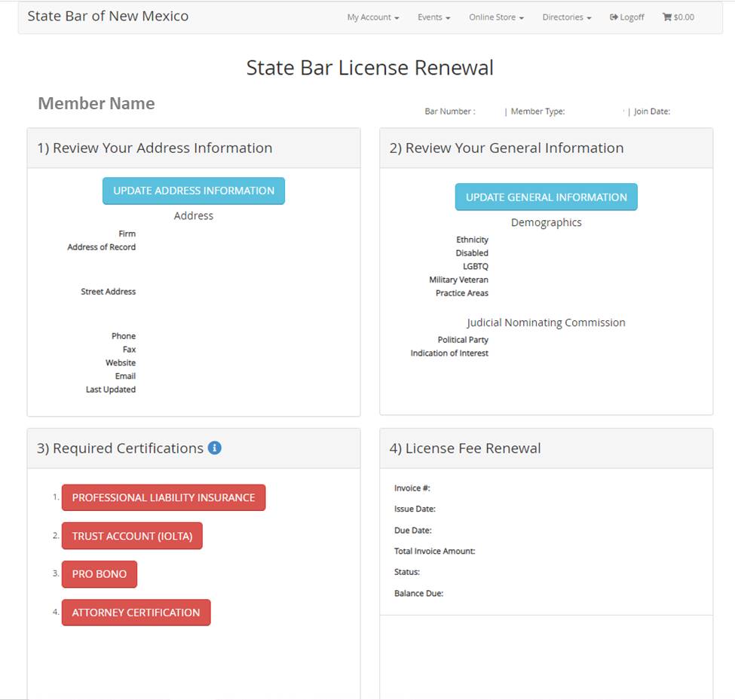
Task: Click the Member Name heading
Action: [x=96, y=103]
